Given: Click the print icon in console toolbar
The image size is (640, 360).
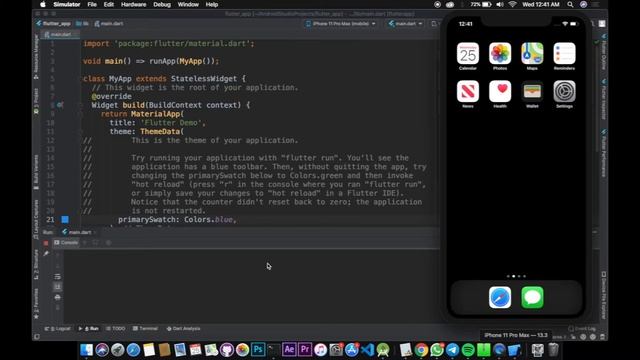Looking at the screenshot, I should [58, 297].
